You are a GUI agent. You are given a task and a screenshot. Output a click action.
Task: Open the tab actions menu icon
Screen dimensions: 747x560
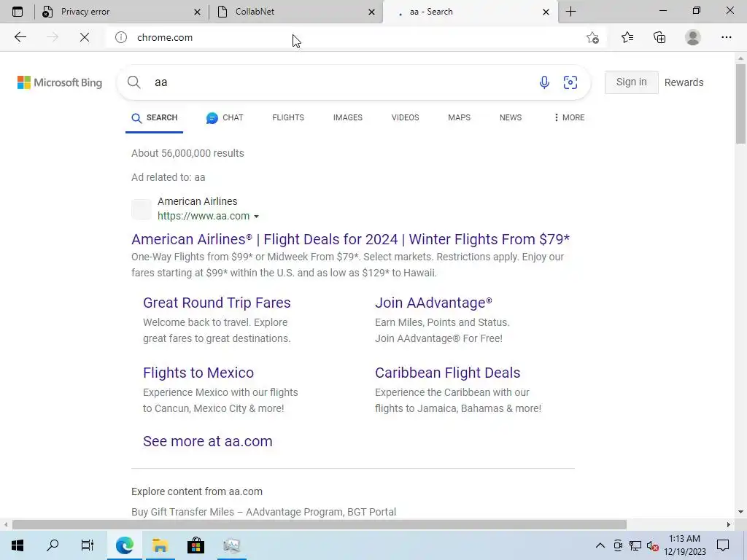click(x=18, y=12)
